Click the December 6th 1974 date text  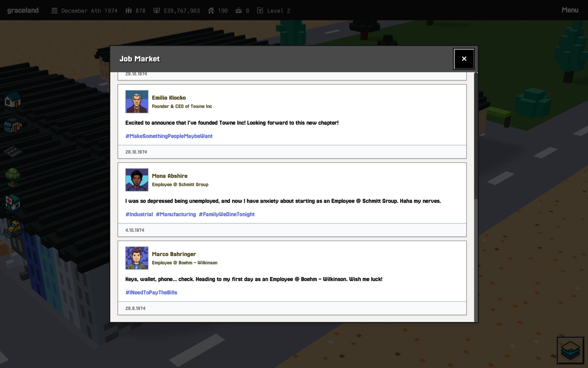(89, 11)
